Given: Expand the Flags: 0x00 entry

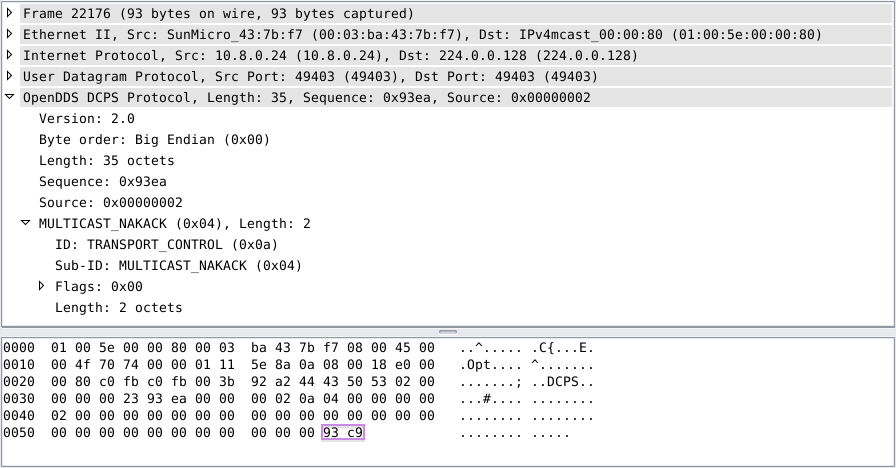Looking at the screenshot, I should click(41, 286).
